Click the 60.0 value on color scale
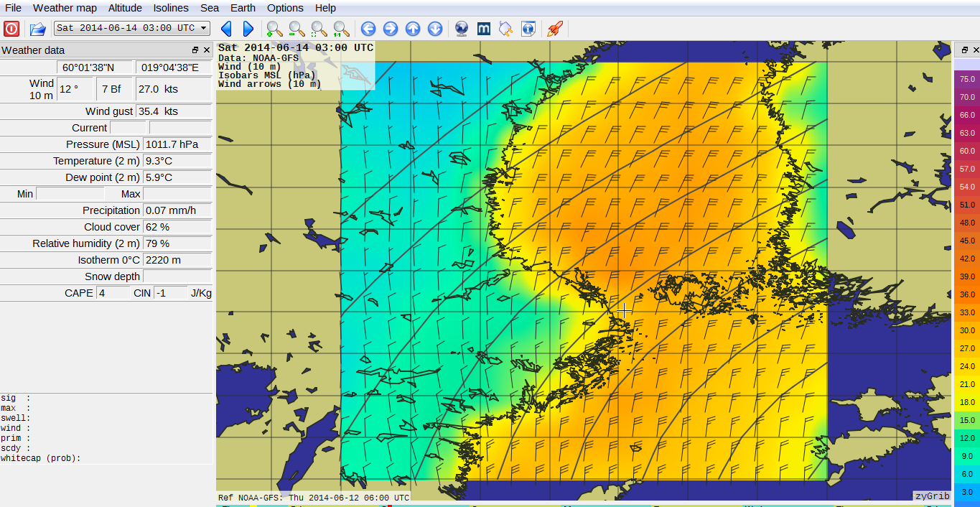 pyautogui.click(x=967, y=151)
